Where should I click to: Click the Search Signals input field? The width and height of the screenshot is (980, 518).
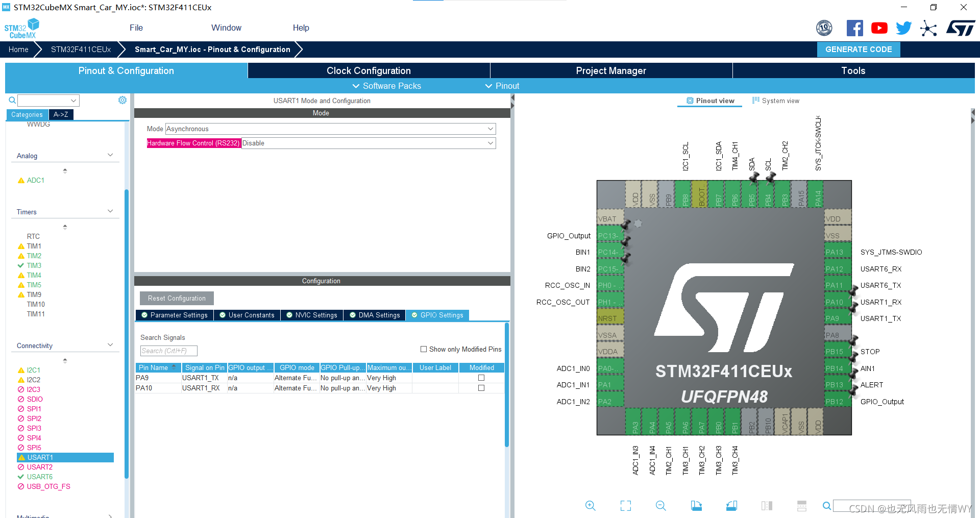point(168,351)
